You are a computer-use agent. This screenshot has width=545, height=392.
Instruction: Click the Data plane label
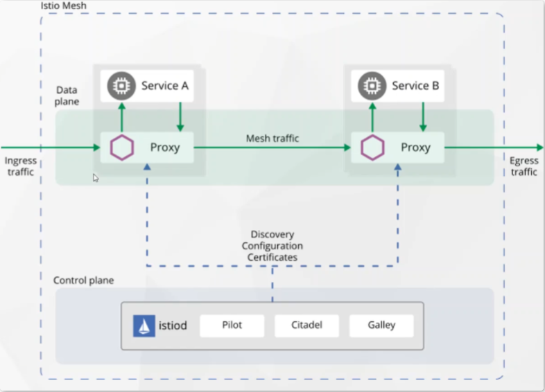coord(67,96)
